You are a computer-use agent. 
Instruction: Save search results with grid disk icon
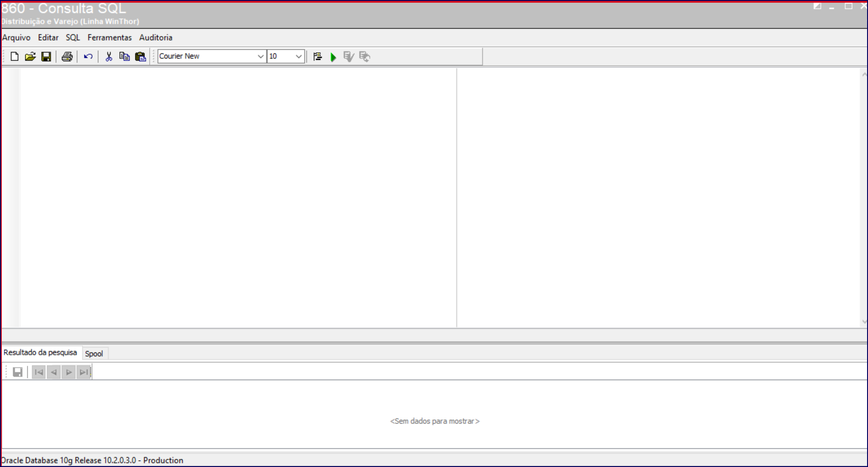coord(18,372)
